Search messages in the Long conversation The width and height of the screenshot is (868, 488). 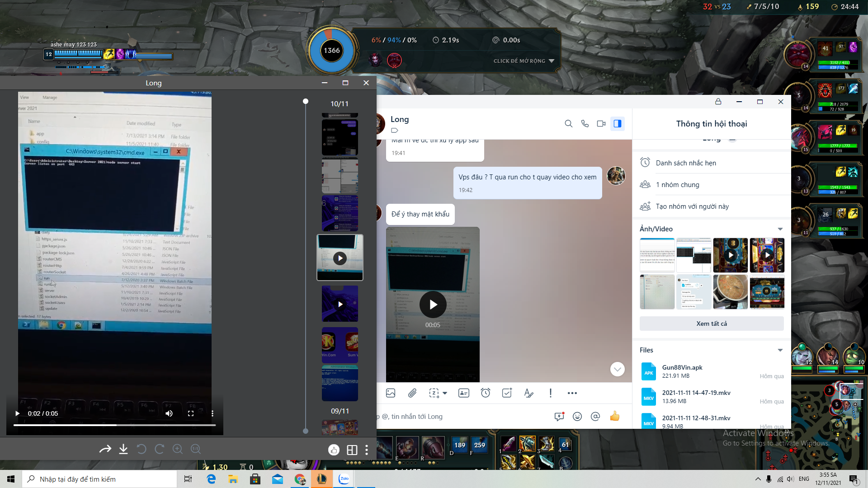(x=568, y=123)
